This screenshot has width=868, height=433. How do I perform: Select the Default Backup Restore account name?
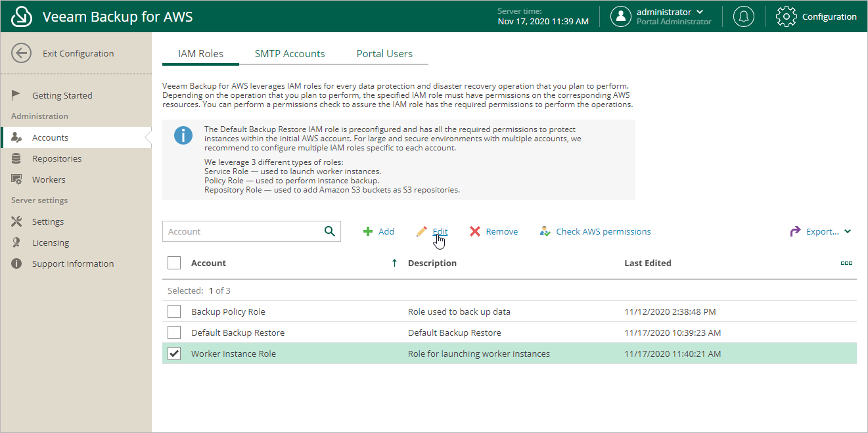point(238,332)
